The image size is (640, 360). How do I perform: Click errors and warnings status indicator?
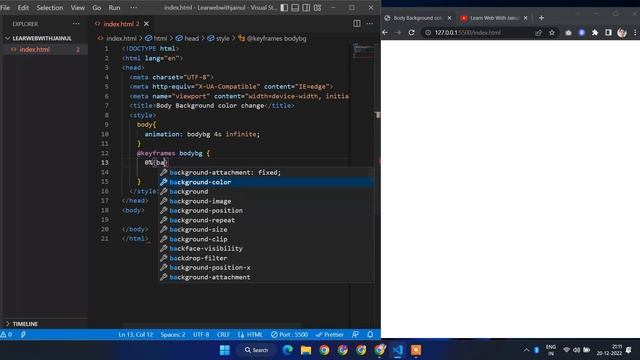tap(6, 335)
